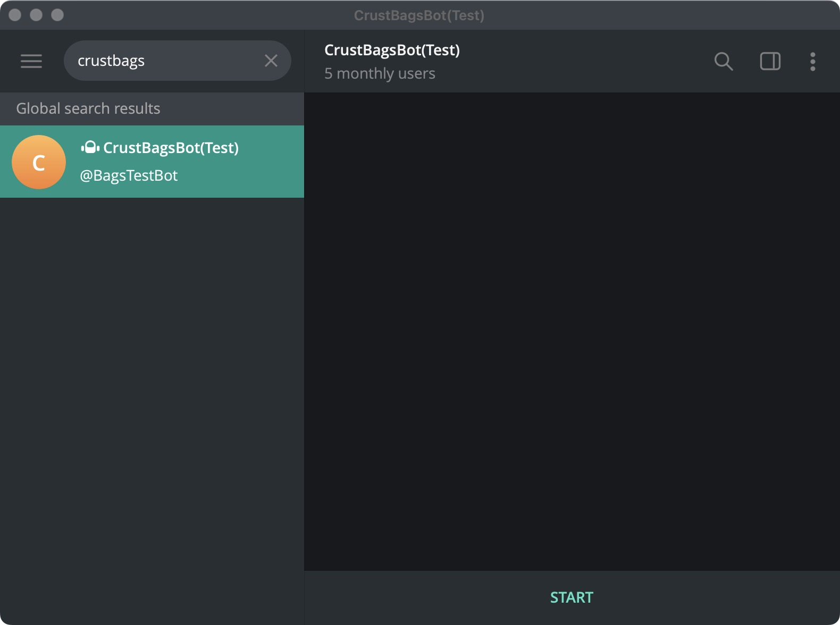Clear the crustbags search text
The width and height of the screenshot is (840, 625).
tap(271, 61)
